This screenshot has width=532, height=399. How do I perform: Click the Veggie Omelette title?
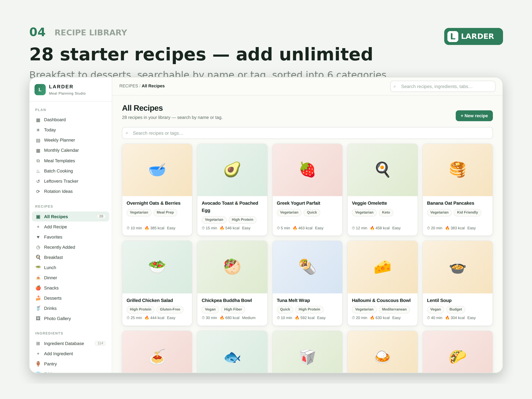[369, 203]
